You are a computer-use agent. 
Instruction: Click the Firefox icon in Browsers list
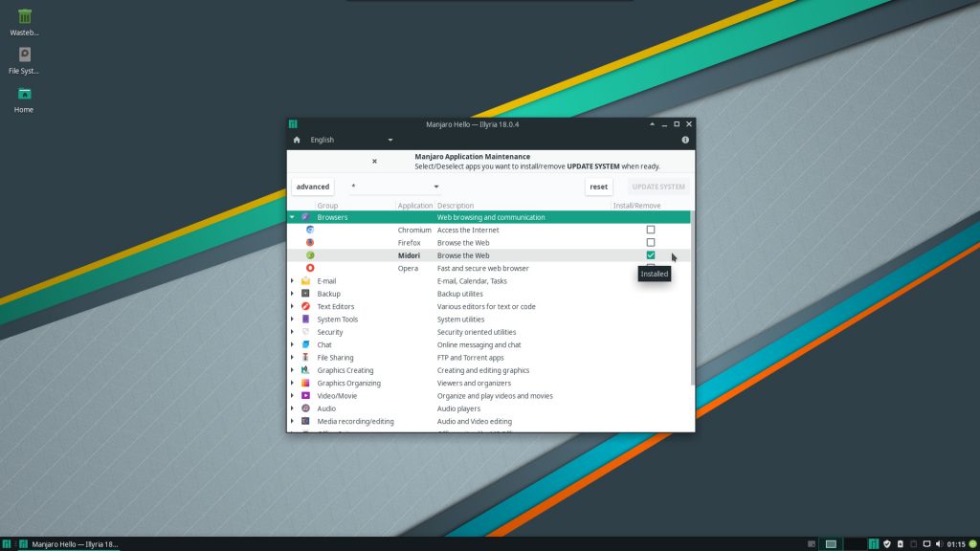click(310, 242)
